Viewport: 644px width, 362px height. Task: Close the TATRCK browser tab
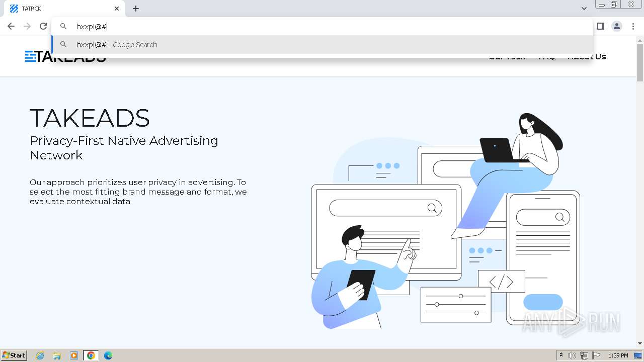pos(117,9)
